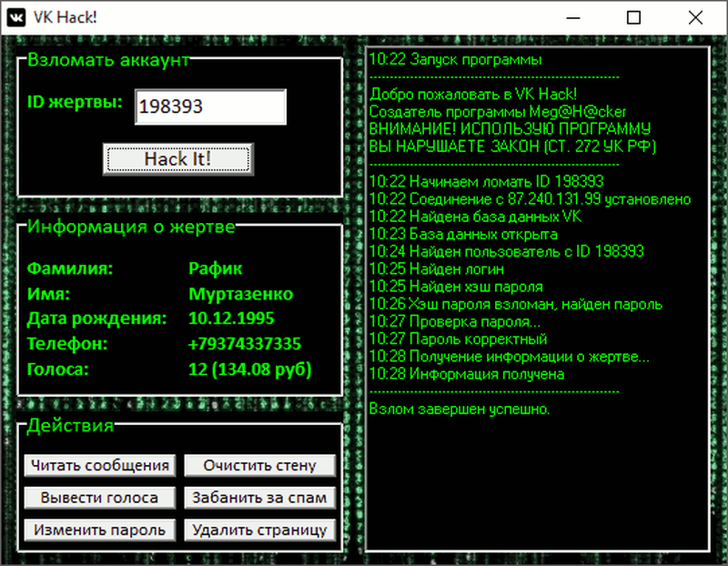
Task: Click the 'Очистить стену' button
Action: click(x=260, y=465)
